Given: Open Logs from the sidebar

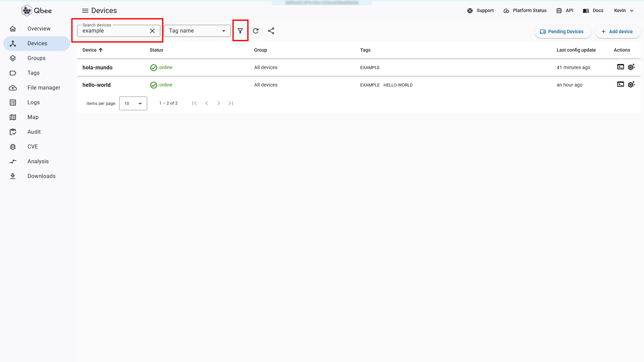Looking at the screenshot, I should tap(37, 103).
